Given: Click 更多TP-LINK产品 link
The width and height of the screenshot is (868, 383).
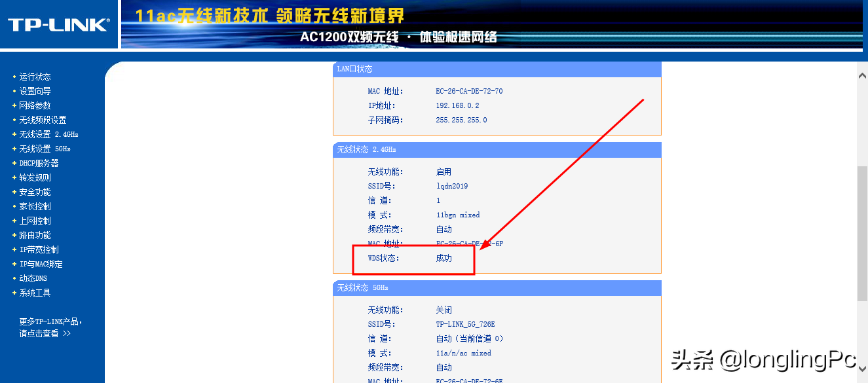Looking at the screenshot, I should (x=50, y=321).
